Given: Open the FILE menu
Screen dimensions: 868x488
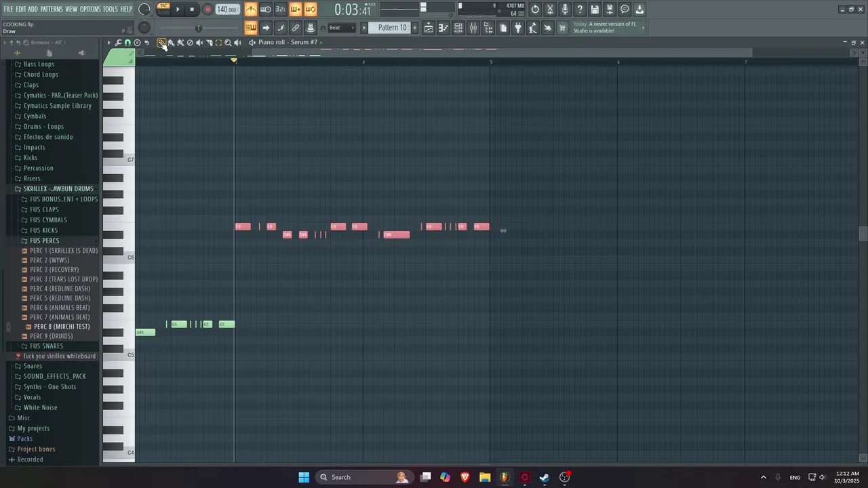Looking at the screenshot, I should (x=8, y=9).
